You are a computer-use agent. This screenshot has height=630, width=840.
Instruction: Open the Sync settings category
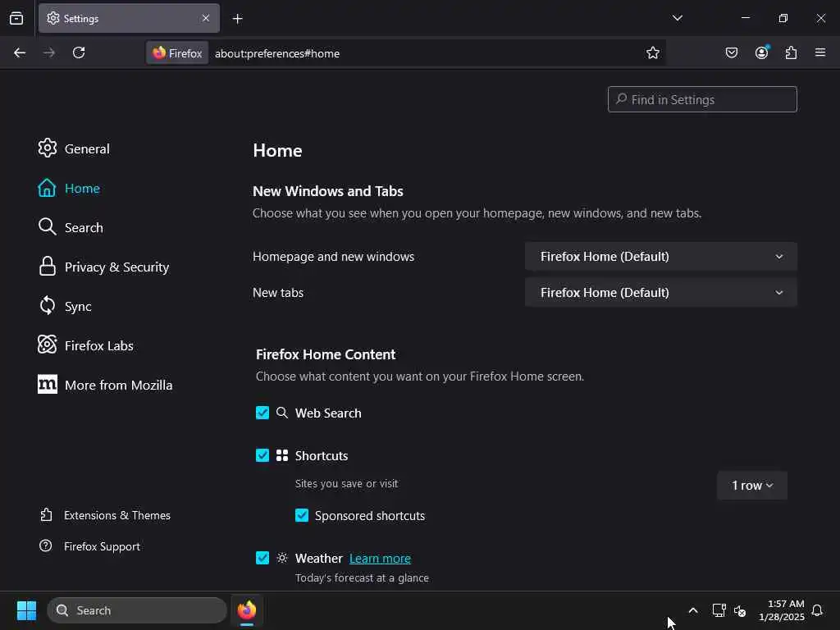pyautogui.click(x=64, y=306)
